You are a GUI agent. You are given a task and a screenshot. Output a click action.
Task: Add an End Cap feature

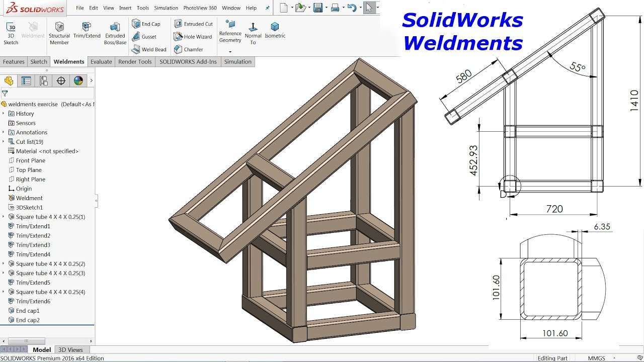point(146,24)
